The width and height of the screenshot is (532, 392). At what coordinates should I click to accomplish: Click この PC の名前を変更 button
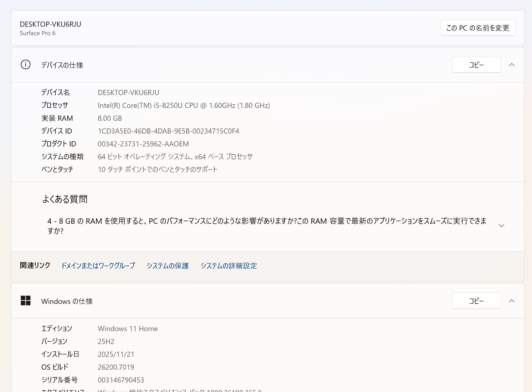pos(478,28)
